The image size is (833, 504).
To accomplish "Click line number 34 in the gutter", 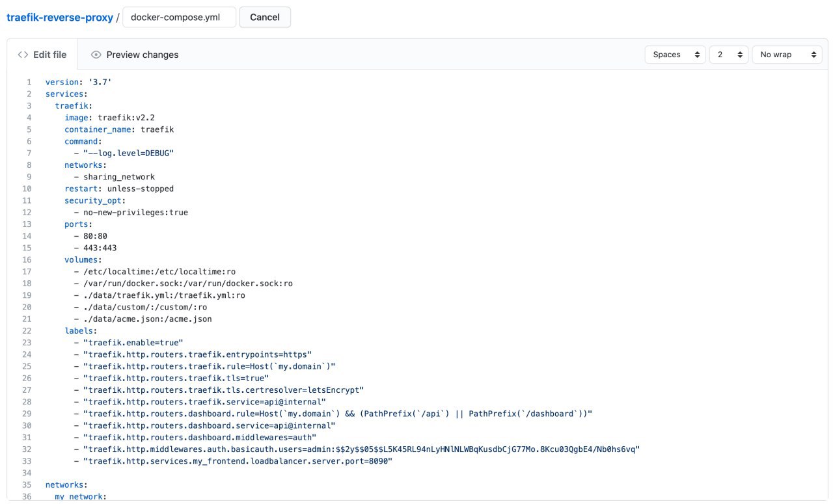I will pyautogui.click(x=27, y=473).
